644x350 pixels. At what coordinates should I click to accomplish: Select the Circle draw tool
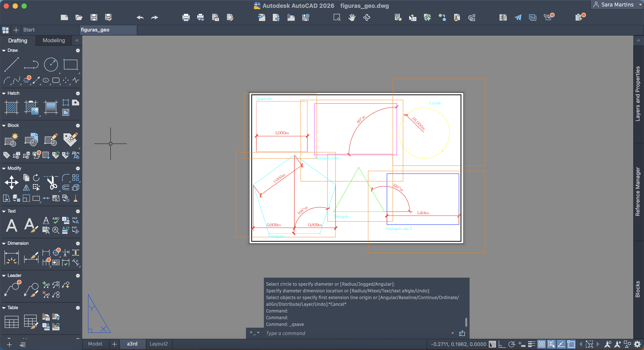coord(51,64)
